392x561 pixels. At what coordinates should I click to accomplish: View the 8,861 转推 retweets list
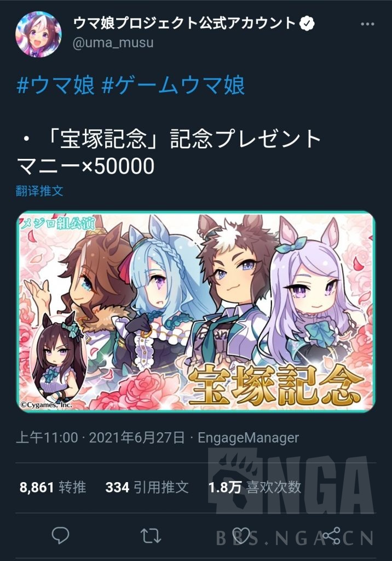(53, 487)
